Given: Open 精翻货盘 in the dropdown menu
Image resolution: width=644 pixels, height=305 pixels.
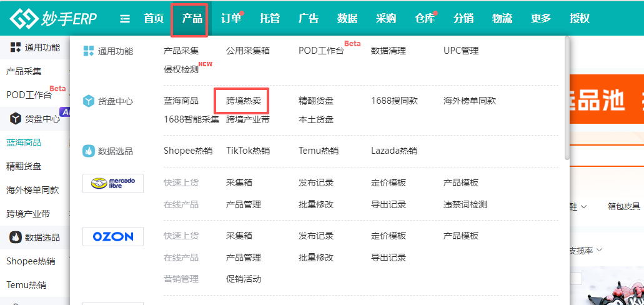Looking at the screenshot, I should pos(316,101).
